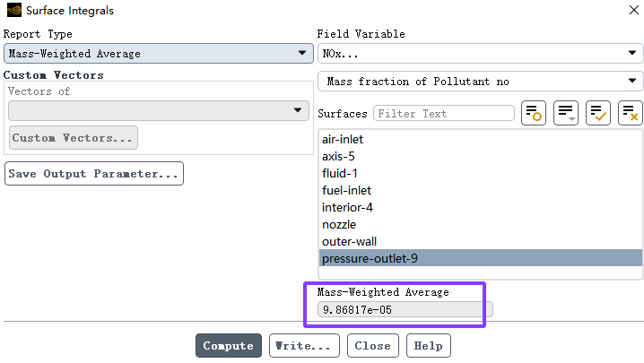Expand the NOx field variable dropdown
644x363 pixels.
pos(480,54)
